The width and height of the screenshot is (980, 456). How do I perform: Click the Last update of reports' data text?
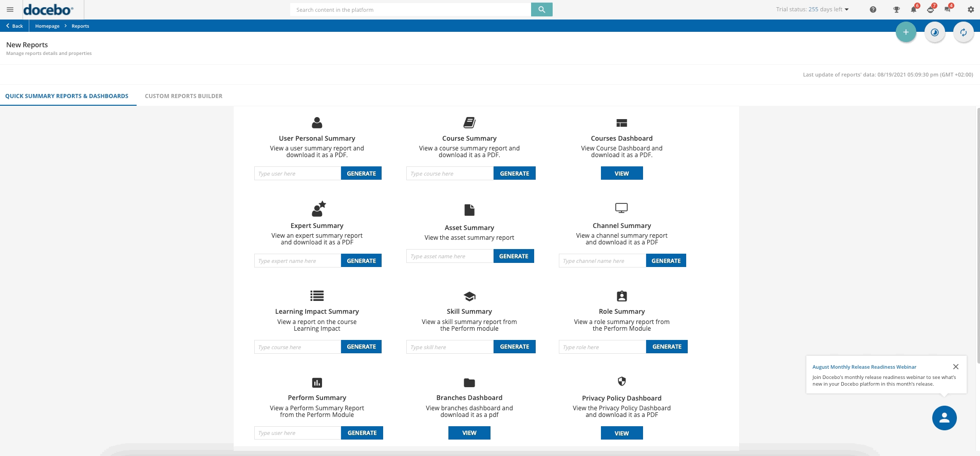(x=888, y=74)
